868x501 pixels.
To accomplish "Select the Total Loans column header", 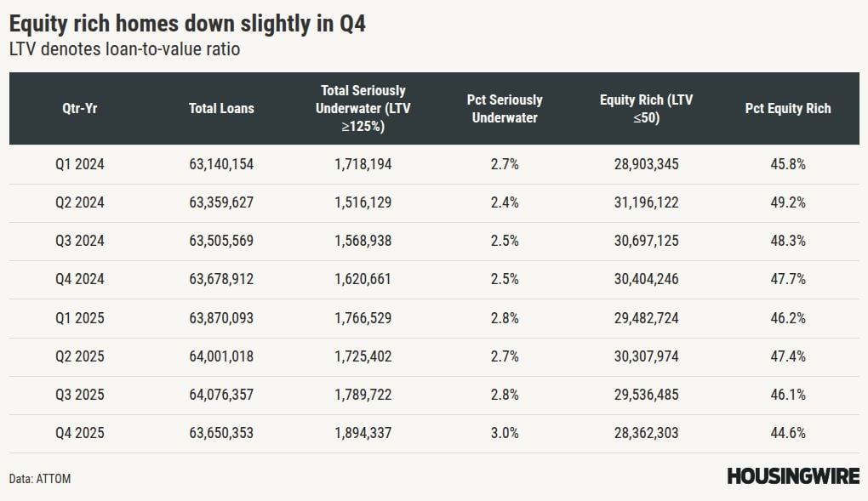I will (x=221, y=108).
